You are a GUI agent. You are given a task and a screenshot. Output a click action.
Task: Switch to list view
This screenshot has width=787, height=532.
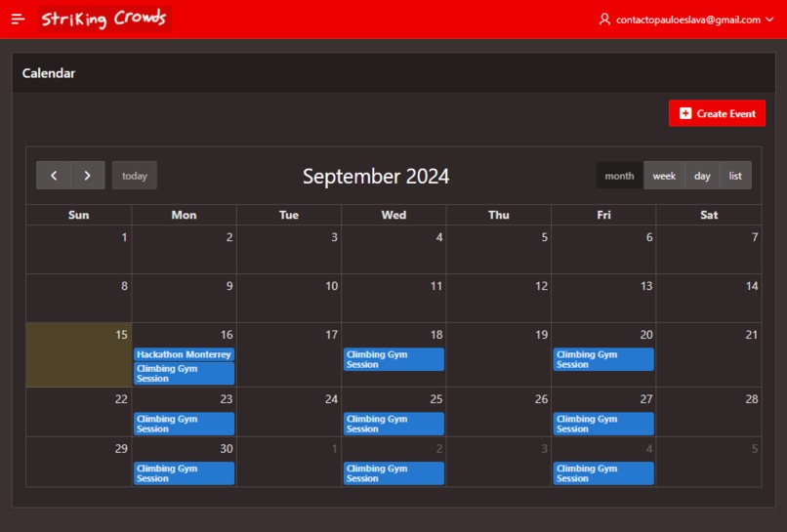coord(735,176)
